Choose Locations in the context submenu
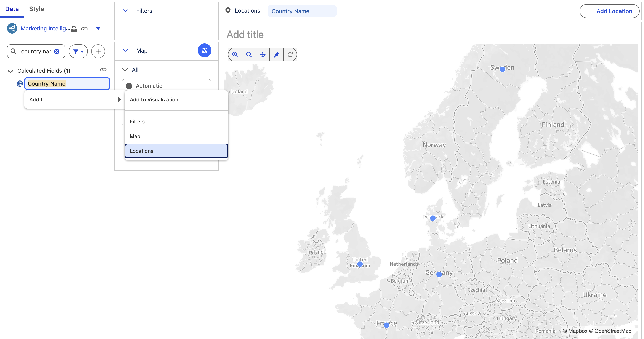 (176, 151)
